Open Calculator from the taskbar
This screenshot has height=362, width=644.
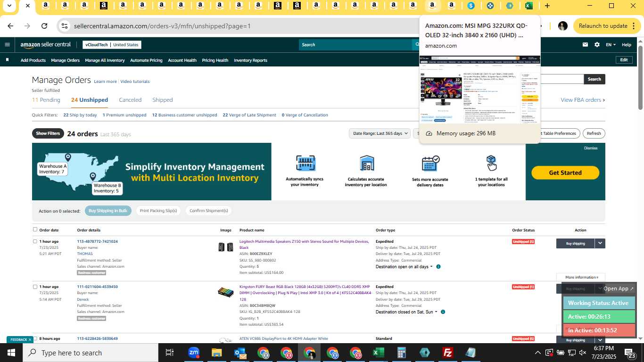coord(402,353)
